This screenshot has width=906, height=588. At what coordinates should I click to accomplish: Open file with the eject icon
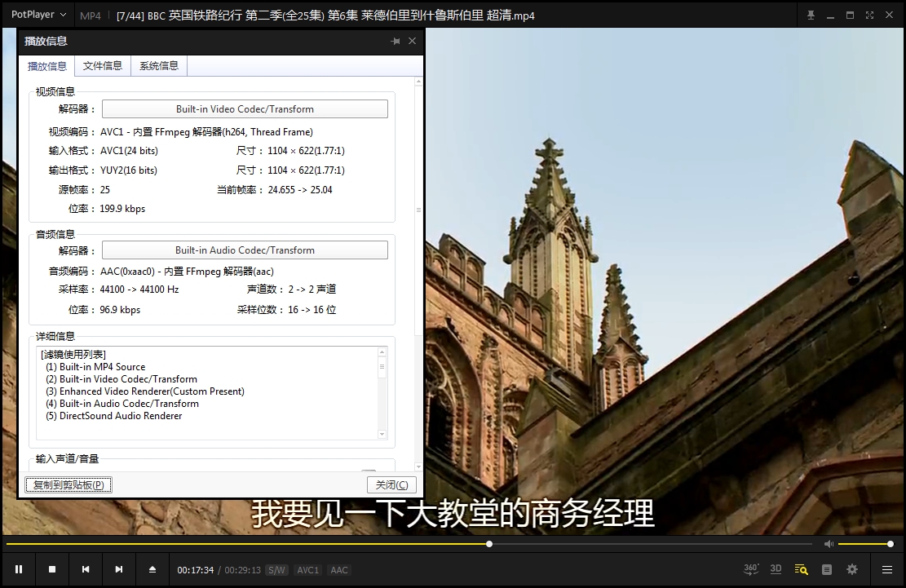coord(152,569)
